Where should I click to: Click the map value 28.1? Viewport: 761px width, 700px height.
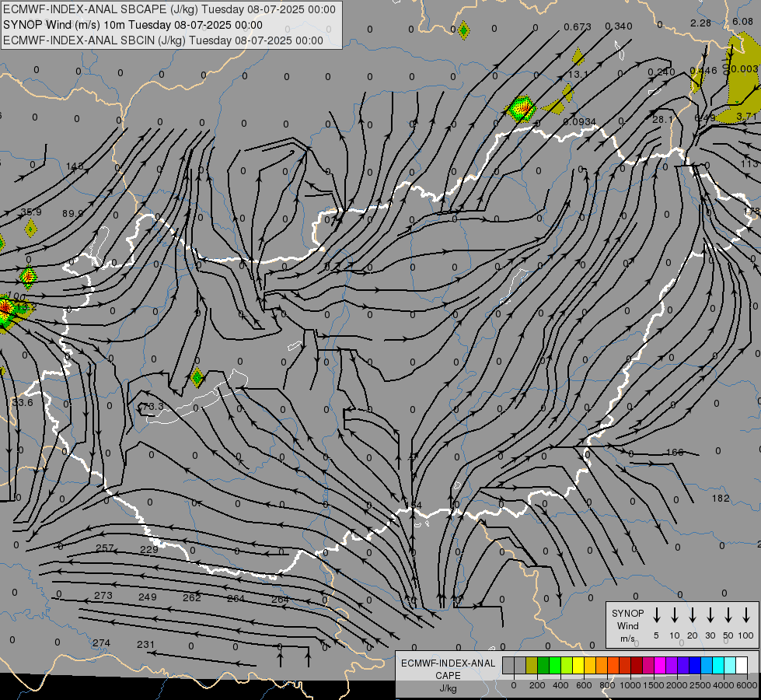point(662,120)
